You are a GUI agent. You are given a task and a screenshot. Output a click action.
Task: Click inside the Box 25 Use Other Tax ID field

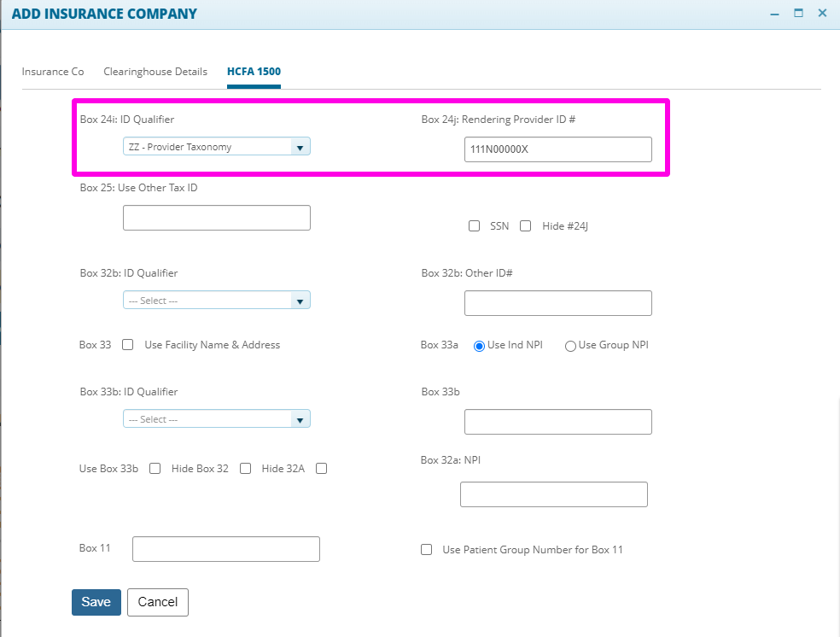216,217
